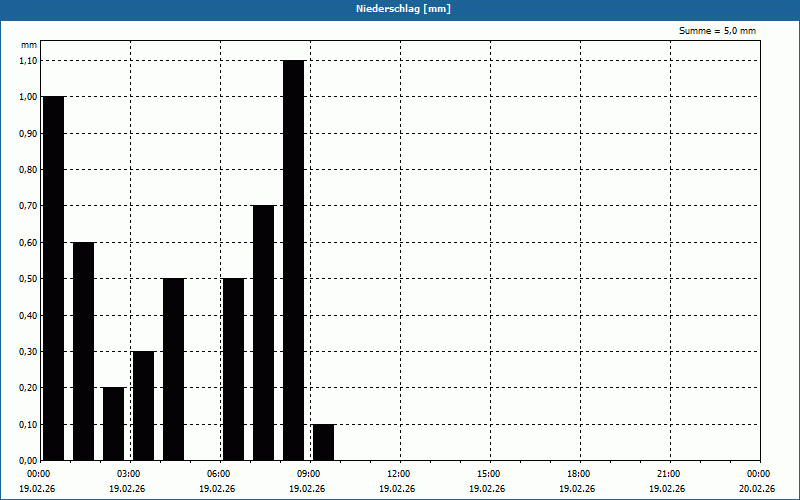Click the 0,50 y-axis value label

click(x=28, y=279)
